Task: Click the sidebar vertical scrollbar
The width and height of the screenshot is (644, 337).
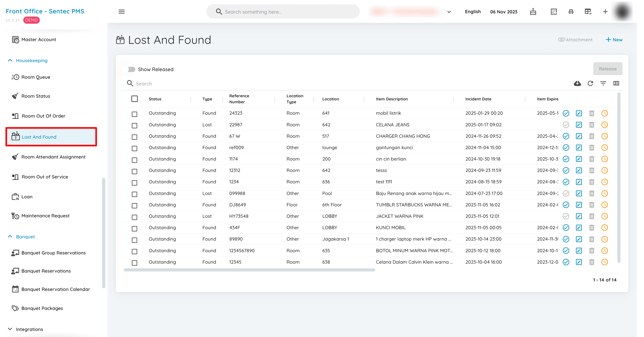Action: [104, 233]
